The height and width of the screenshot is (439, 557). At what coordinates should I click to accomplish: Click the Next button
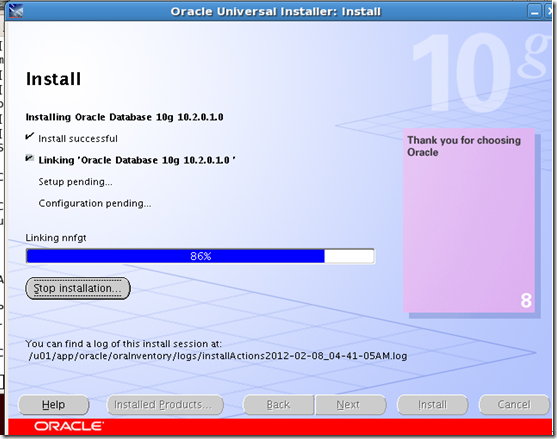tap(351, 405)
